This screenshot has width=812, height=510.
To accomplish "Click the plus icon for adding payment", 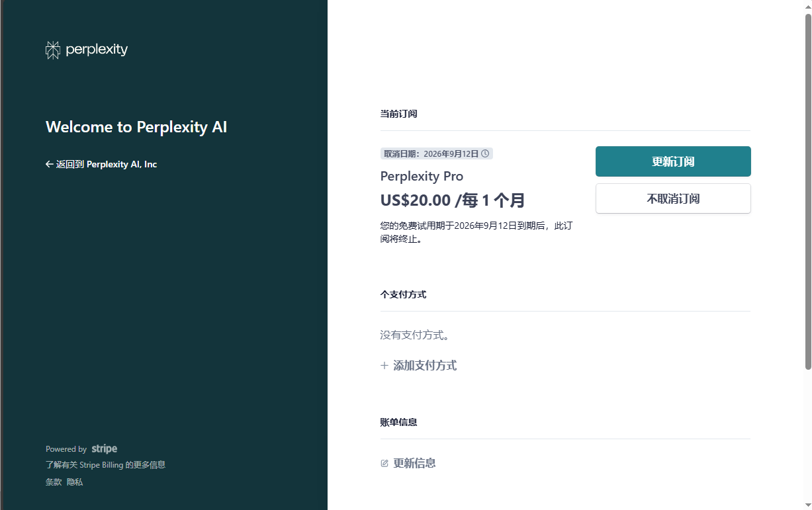I will pyautogui.click(x=384, y=366).
